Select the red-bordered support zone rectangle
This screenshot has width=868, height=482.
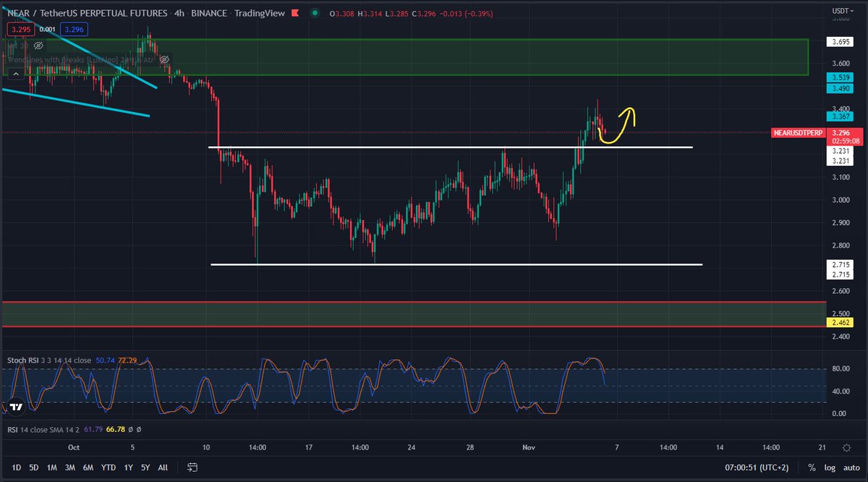[x=414, y=314]
